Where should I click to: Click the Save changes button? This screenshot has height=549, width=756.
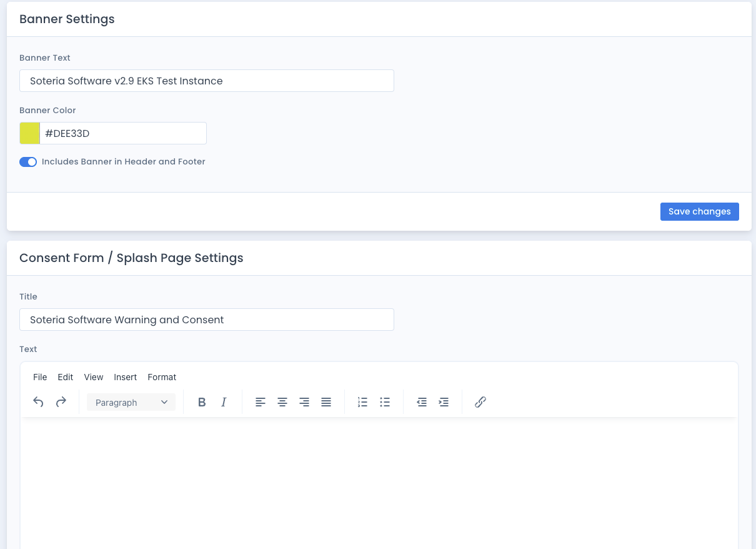[700, 211]
